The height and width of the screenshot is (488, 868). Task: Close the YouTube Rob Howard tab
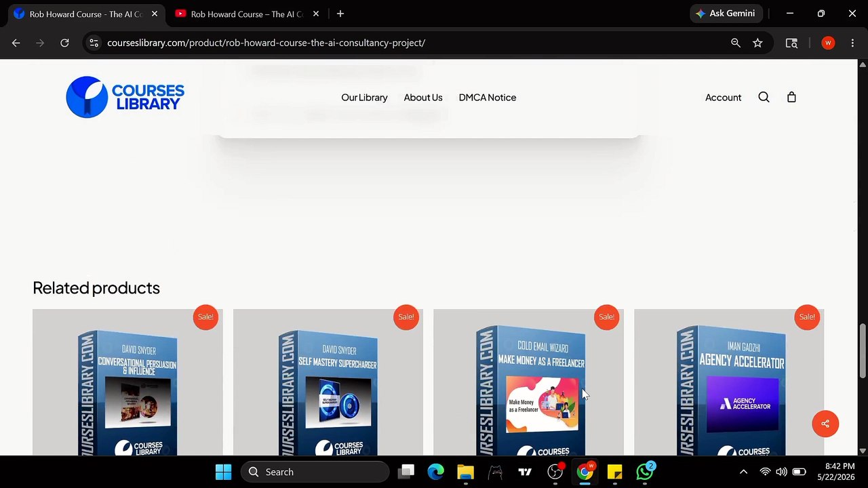tap(316, 14)
